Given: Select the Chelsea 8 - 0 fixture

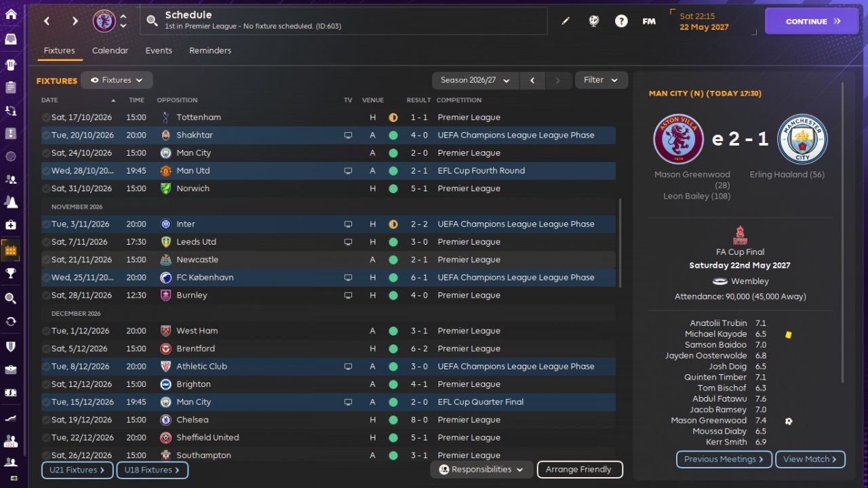Looking at the screenshot, I should pyautogui.click(x=328, y=420).
